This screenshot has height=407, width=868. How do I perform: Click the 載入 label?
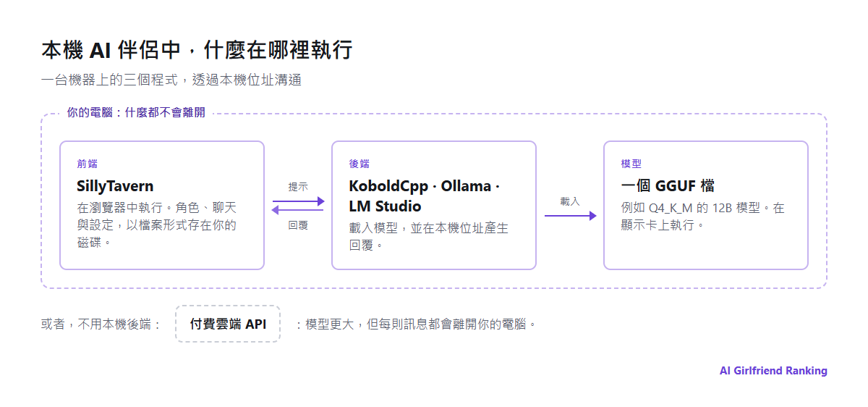[x=570, y=201]
